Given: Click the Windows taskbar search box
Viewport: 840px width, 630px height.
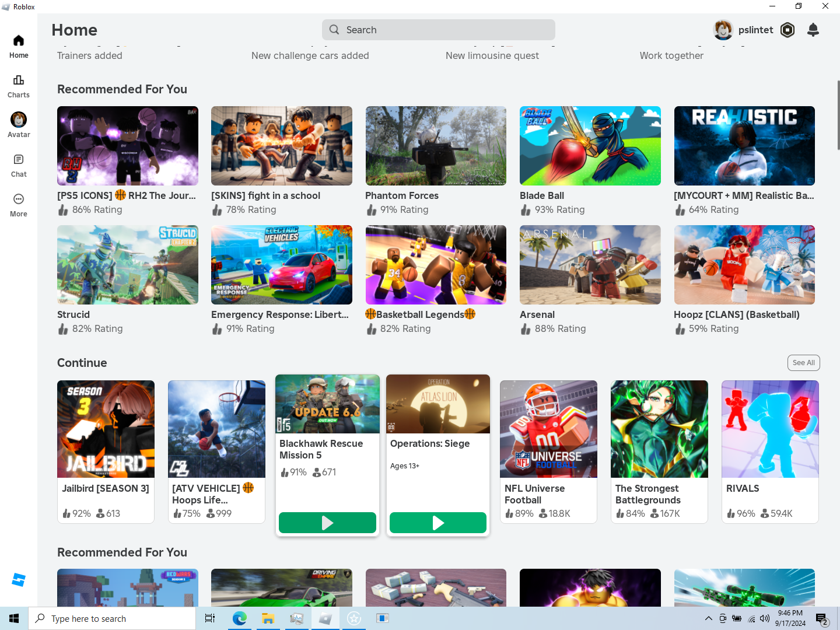Looking at the screenshot, I should (112, 618).
